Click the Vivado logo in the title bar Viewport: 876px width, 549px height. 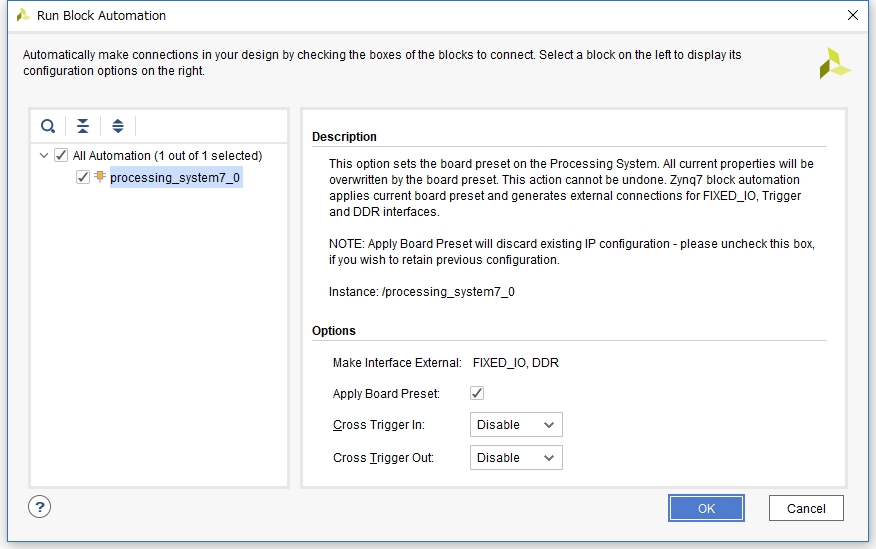pos(23,15)
